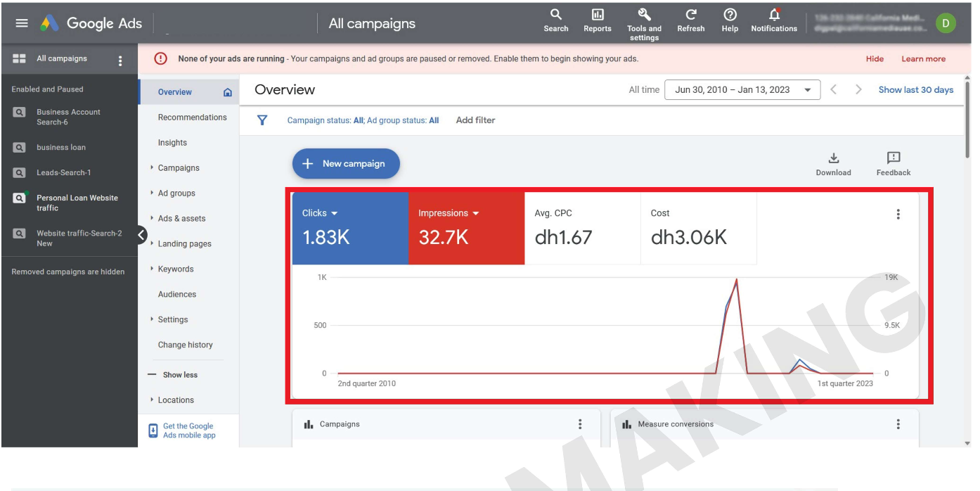The image size is (980, 491).
Task: Collapse the campaign sidebar panel arrow
Action: pyautogui.click(x=141, y=235)
